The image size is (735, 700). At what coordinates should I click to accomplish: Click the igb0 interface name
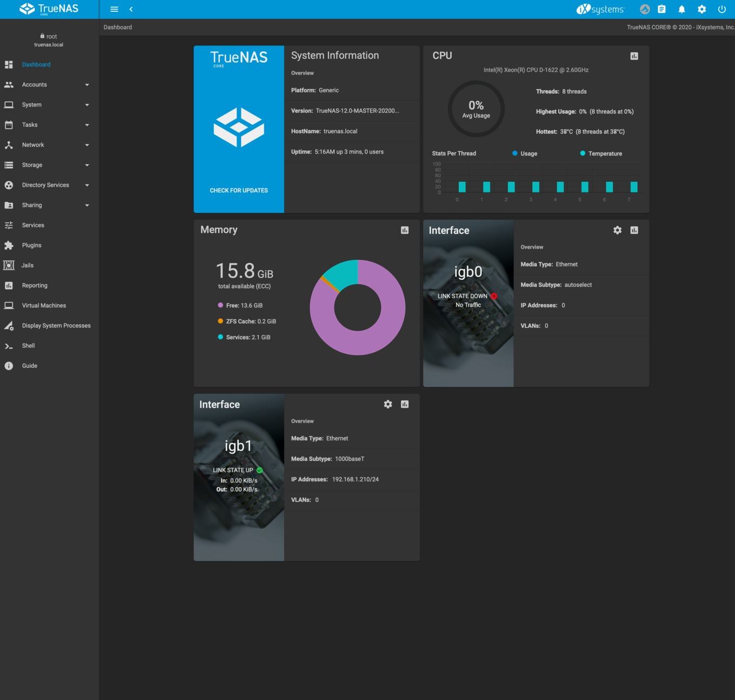[468, 272]
